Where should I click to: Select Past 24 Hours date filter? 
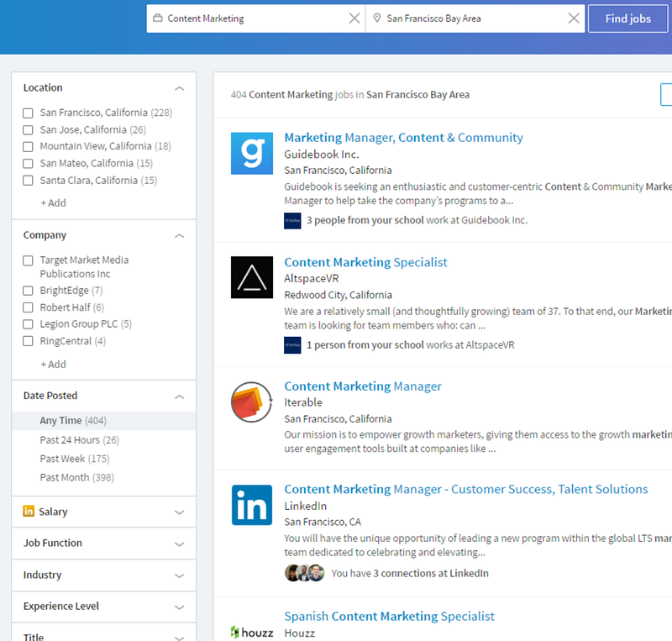click(79, 440)
